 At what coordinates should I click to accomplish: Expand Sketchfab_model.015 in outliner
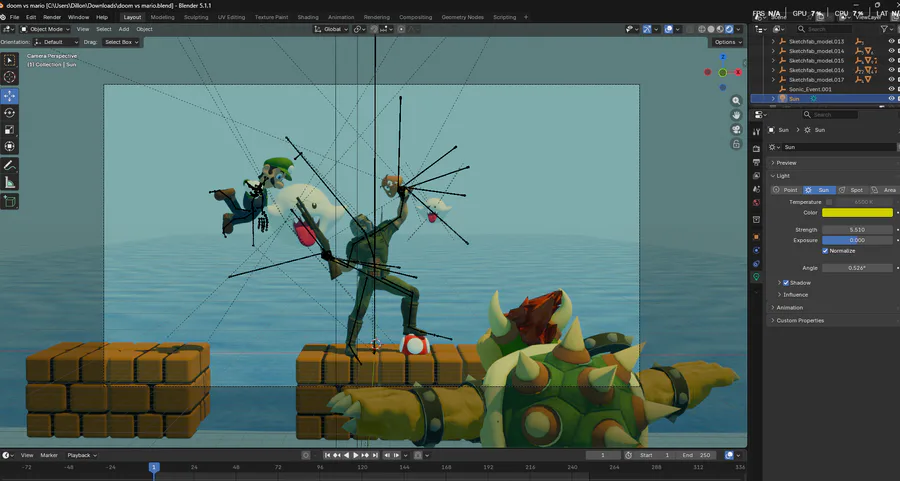[x=773, y=60]
